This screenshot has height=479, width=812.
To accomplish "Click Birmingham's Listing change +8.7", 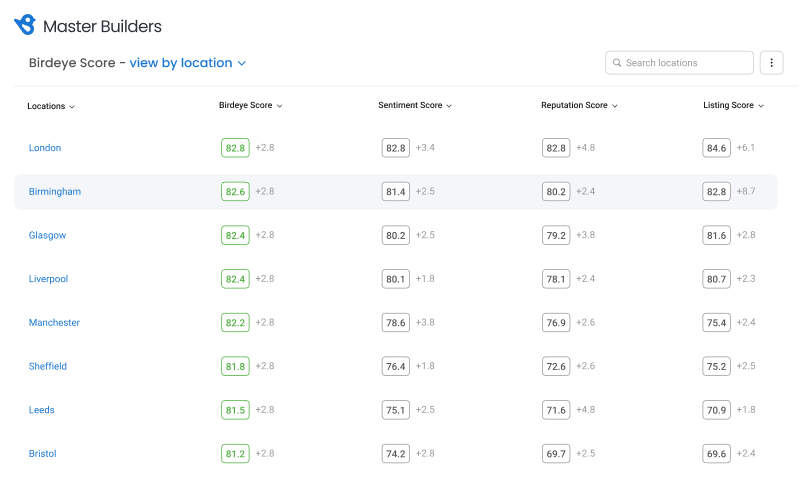I will (x=746, y=191).
